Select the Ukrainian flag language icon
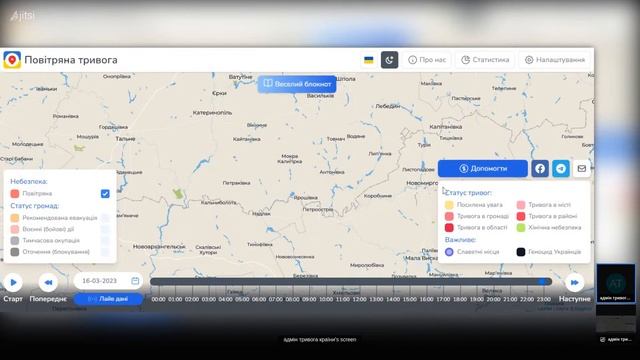The height and width of the screenshot is (360, 640). (x=369, y=60)
